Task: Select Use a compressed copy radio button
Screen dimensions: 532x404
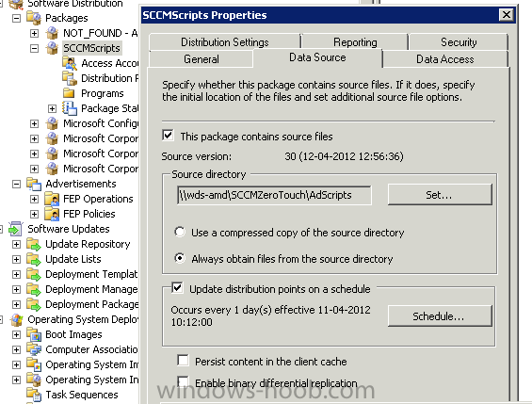Action: click(x=180, y=233)
